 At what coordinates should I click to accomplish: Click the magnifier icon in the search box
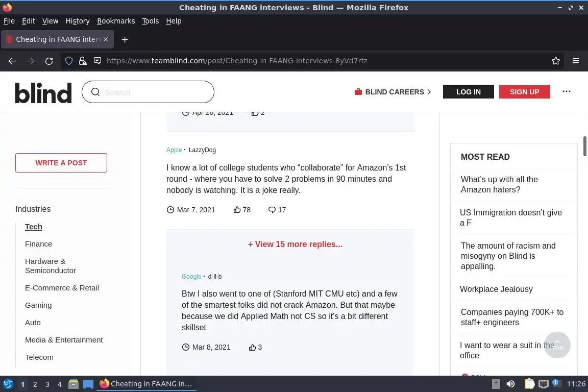(x=95, y=92)
